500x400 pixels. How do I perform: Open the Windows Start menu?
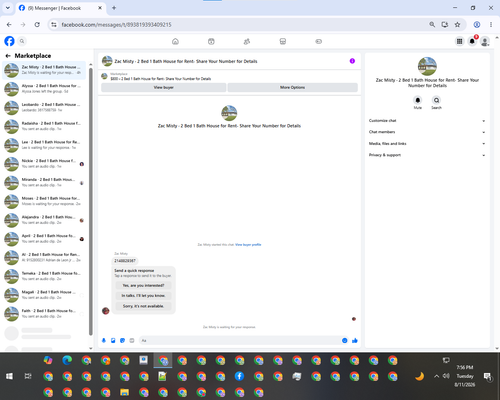coord(9,376)
